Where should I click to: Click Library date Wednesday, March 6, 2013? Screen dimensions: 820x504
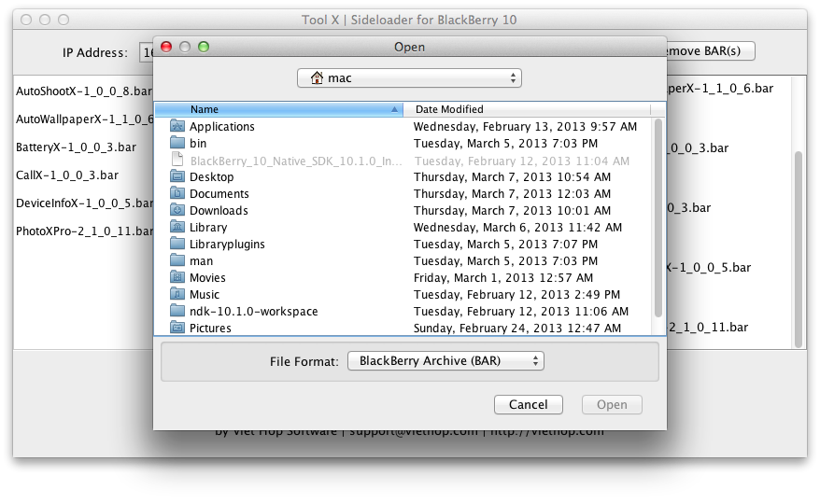517,228
